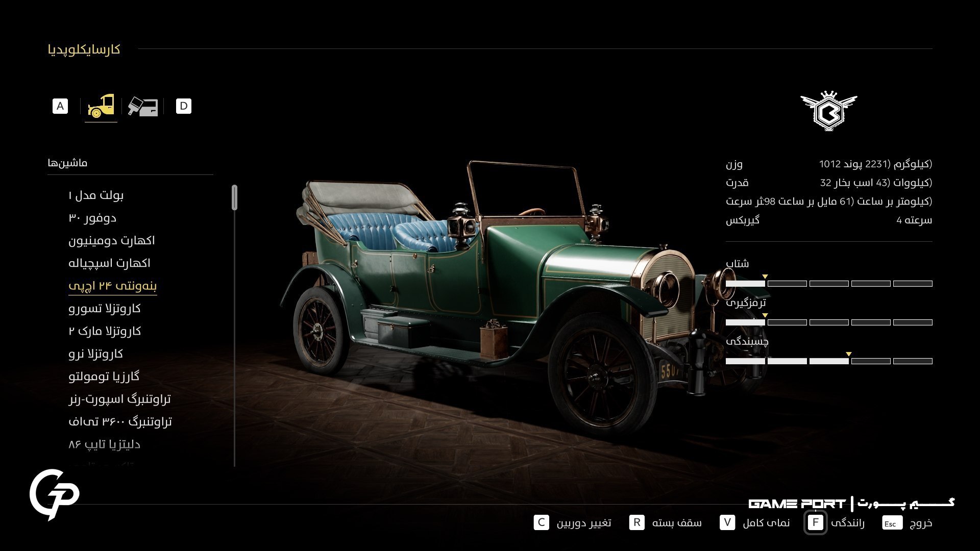Pick کاروتزلا مارک ۲ from the cars
The image size is (980, 551).
tap(105, 331)
